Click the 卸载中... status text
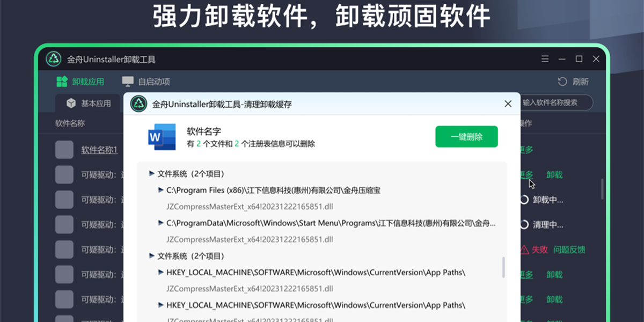Screen dimensions: 644x322 548,200
